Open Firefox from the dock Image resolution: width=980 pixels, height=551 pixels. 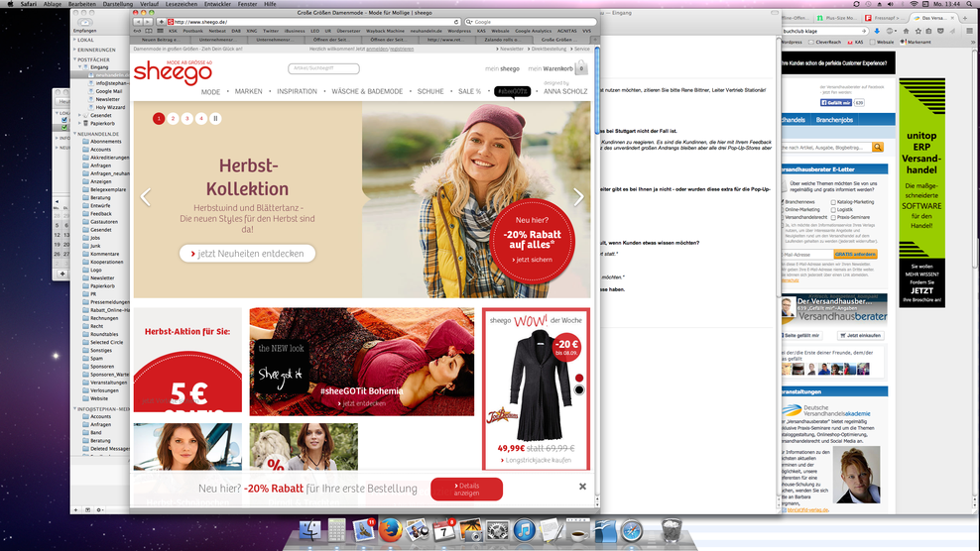[391, 530]
